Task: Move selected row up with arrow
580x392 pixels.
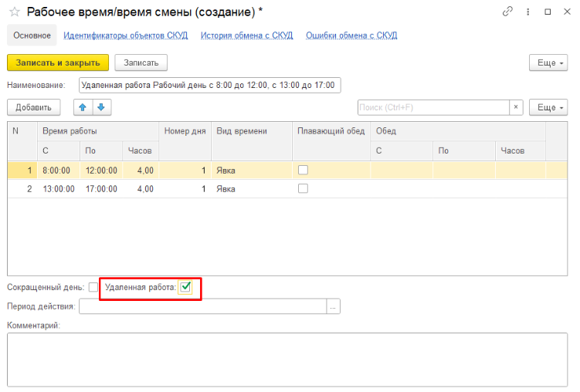Action: pyautogui.click(x=83, y=107)
